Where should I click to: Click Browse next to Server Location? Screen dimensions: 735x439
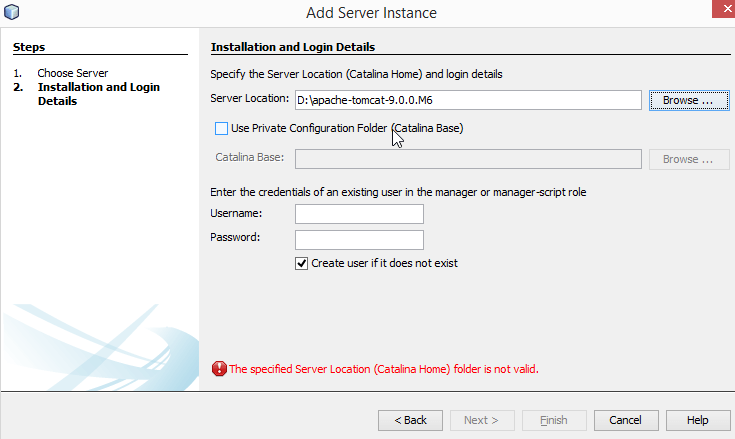(687, 100)
